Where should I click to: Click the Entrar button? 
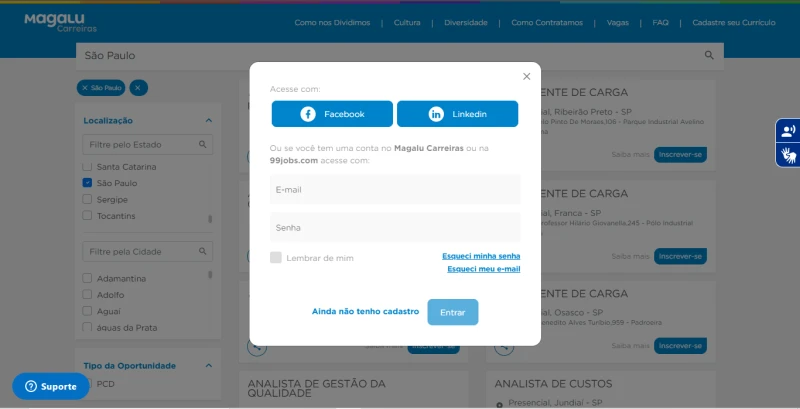tap(453, 312)
